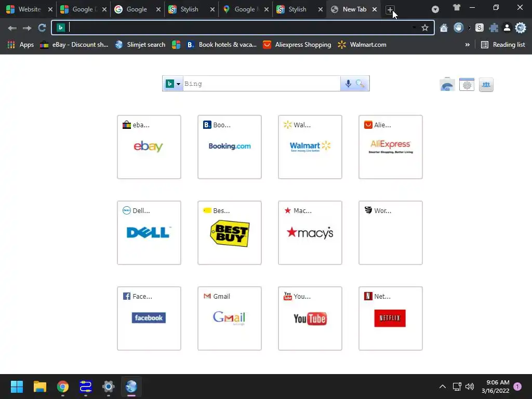Click the people group icon on new tab page
Viewport: 532px width, 399px height.
(x=486, y=85)
